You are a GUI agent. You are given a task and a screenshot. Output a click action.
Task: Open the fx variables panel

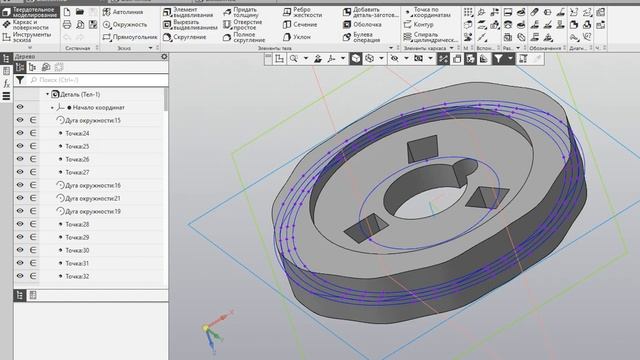[x=6, y=84]
